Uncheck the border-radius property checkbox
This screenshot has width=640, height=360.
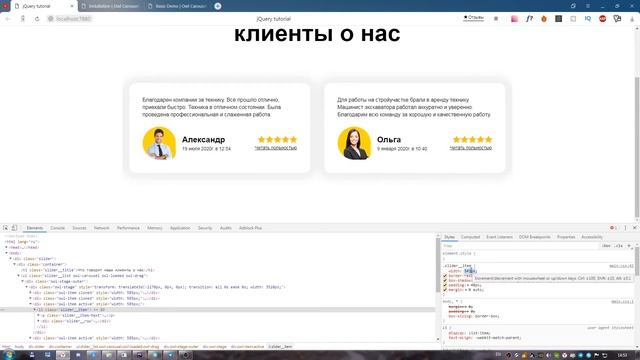pos(445,276)
